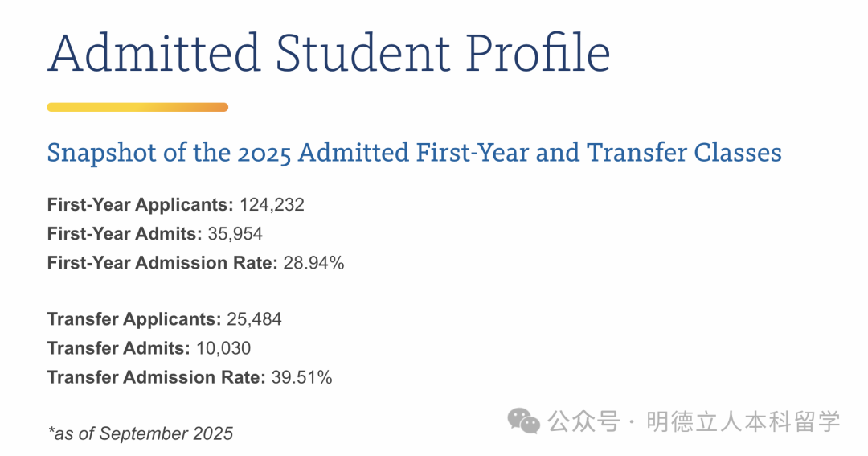Click the '明德立人本科留学' account name
The height and width of the screenshot is (456, 868).
pyautogui.click(x=743, y=421)
